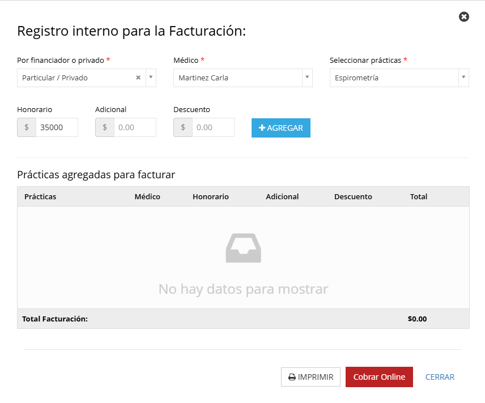Click the Honorario column header
The height and width of the screenshot is (403, 485).
(x=211, y=197)
